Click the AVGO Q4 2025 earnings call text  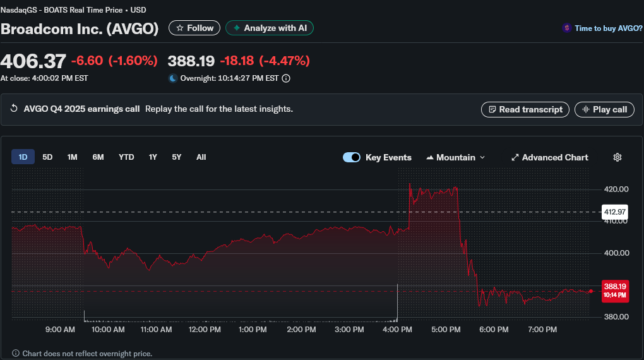coord(81,109)
